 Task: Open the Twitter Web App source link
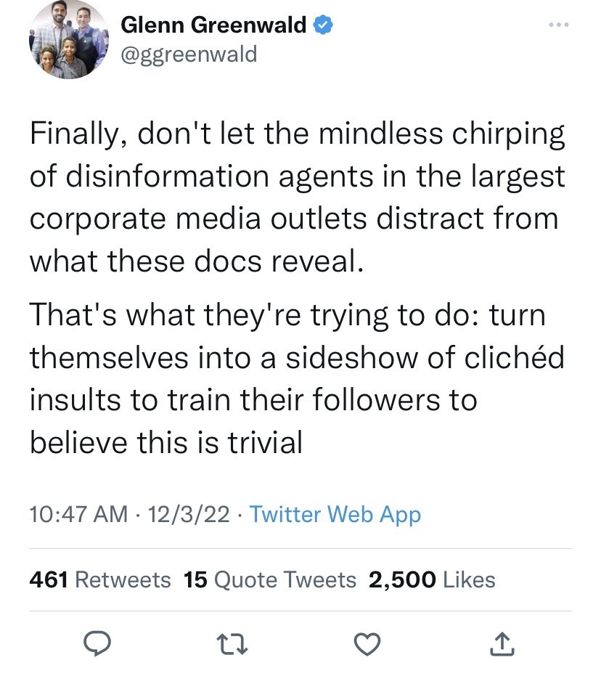(x=335, y=515)
